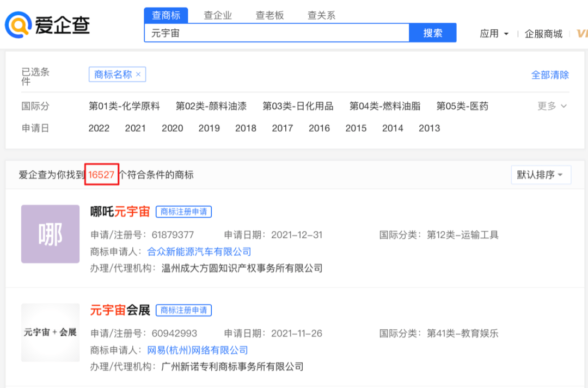This screenshot has height=388, width=588.
Task: Filter by 第03类-日化用品
Action: click(298, 106)
